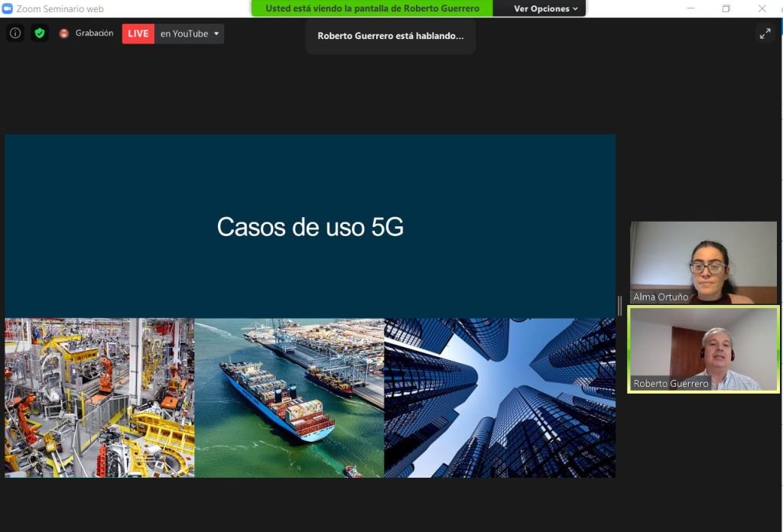This screenshot has width=783, height=532.
Task: Click the container ship image on the slide
Action: point(289,397)
